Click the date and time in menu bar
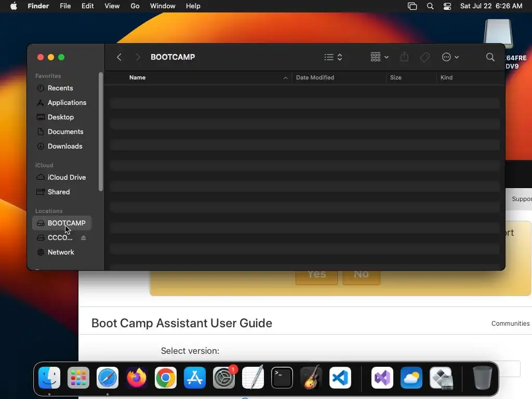This screenshot has height=399, width=532. 491,6
